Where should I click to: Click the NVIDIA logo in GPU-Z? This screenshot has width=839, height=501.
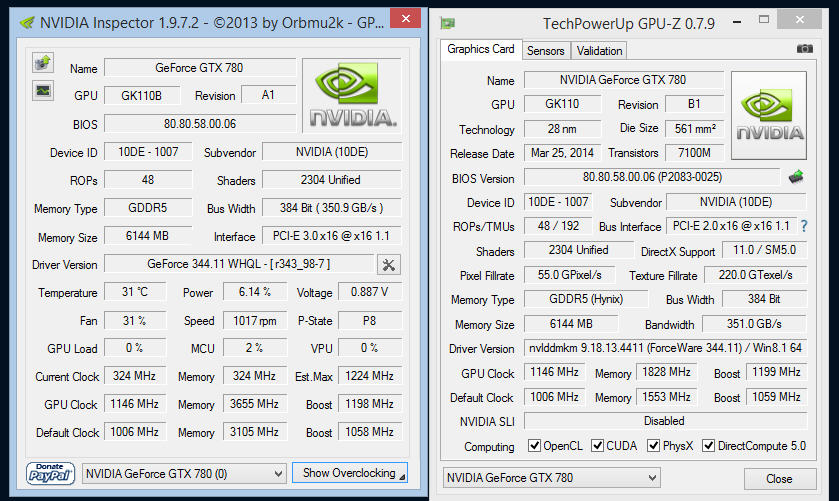tap(769, 115)
